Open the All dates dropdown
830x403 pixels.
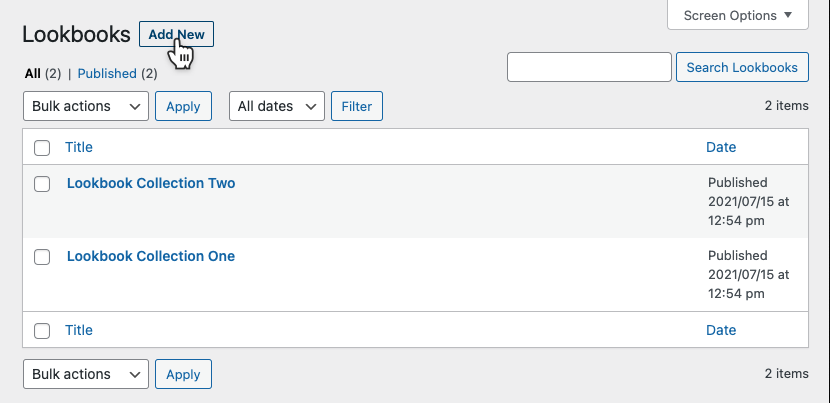[x=277, y=106]
